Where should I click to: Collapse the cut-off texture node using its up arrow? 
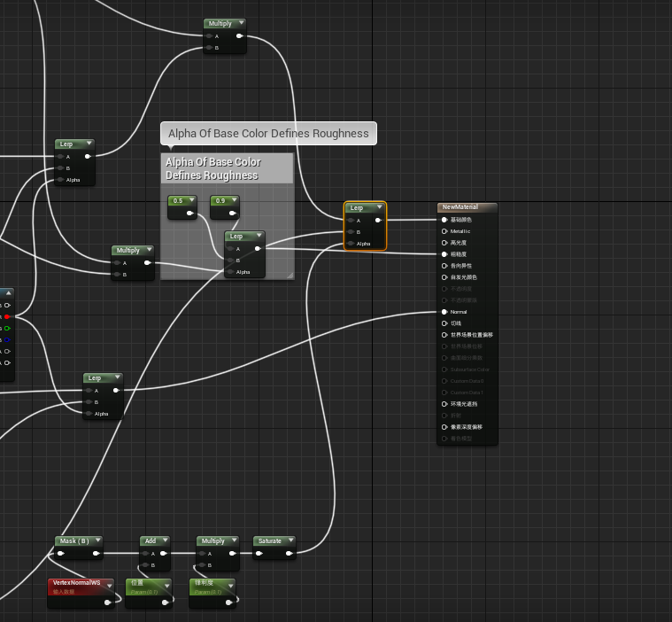point(8,293)
